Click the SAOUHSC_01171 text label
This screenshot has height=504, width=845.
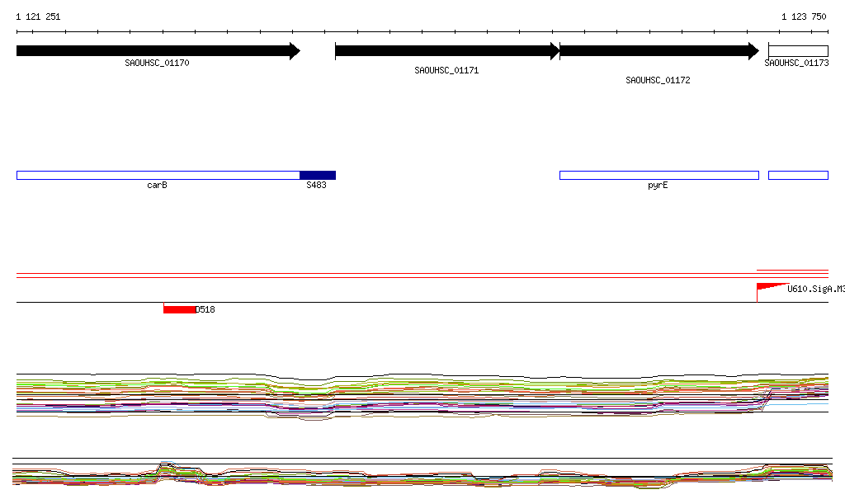(446, 71)
